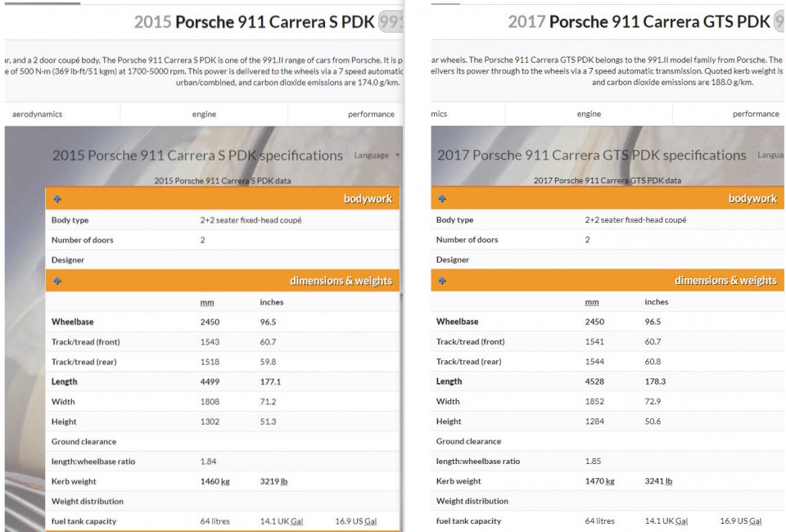Click the Carrera S width value 1808
This screenshot has height=532, width=786.
(210, 402)
